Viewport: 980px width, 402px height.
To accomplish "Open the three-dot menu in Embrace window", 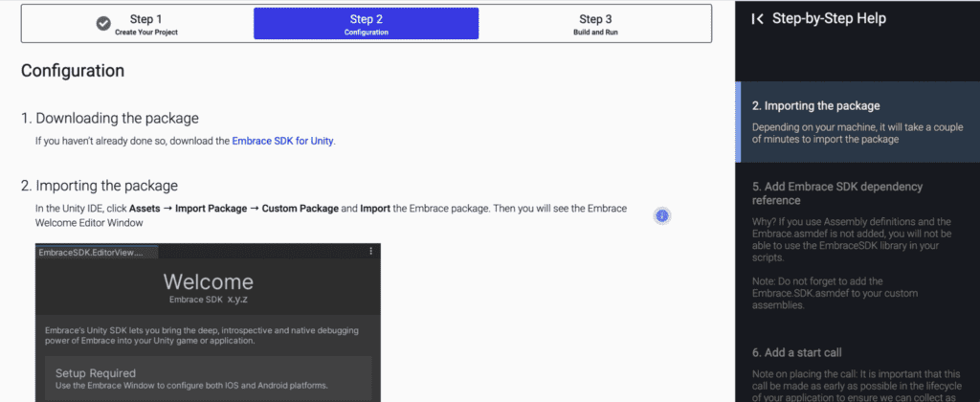I will 370,252.
